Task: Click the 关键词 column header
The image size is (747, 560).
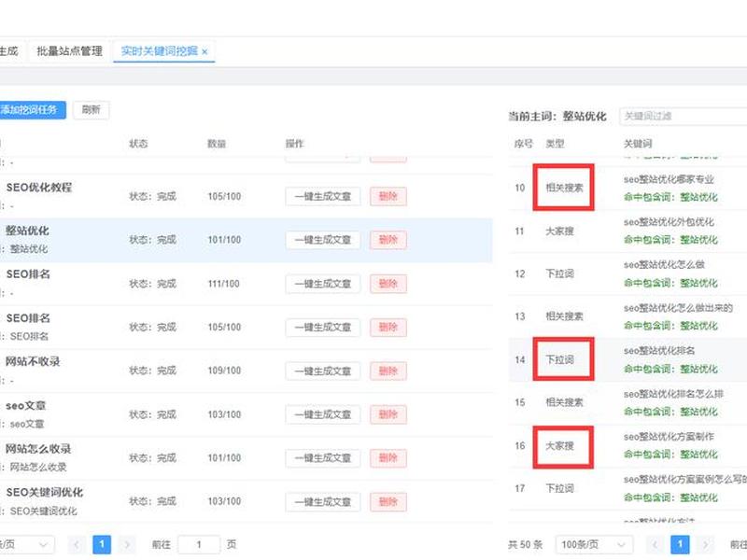Action: [x=638, y=144]
